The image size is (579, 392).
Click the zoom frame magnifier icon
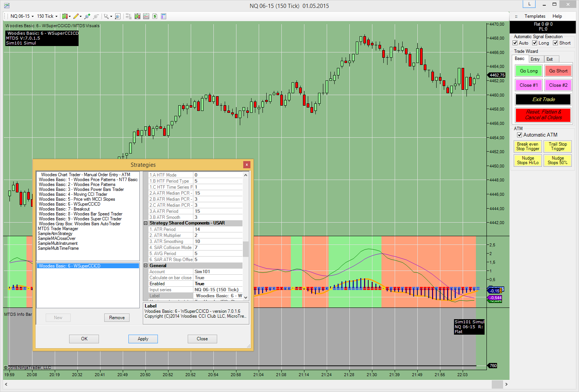117,16
